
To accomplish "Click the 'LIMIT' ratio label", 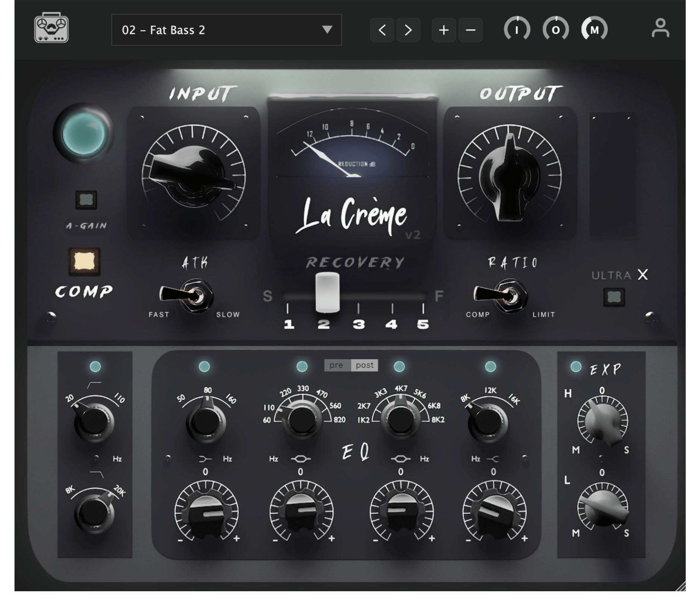I will coord(544,314).
